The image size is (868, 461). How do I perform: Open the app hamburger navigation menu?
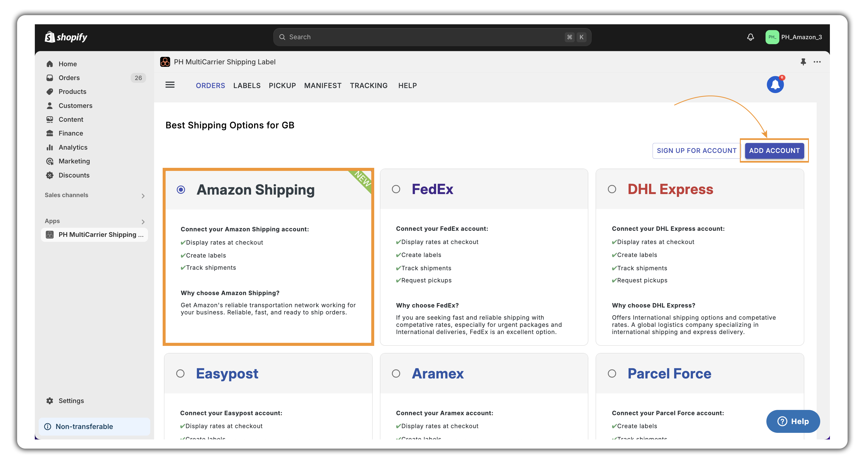[x=170, y=85]
